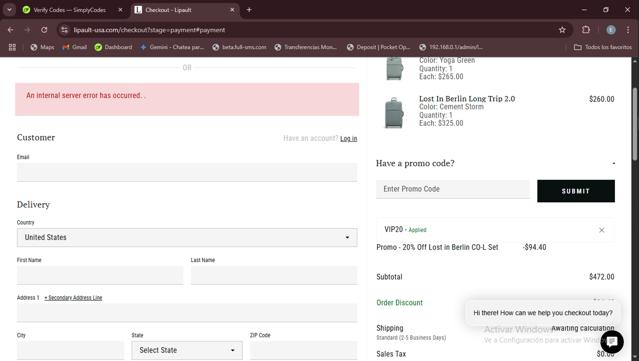Open the Select State dropdown
639x361 pixels.
(187, 350)
